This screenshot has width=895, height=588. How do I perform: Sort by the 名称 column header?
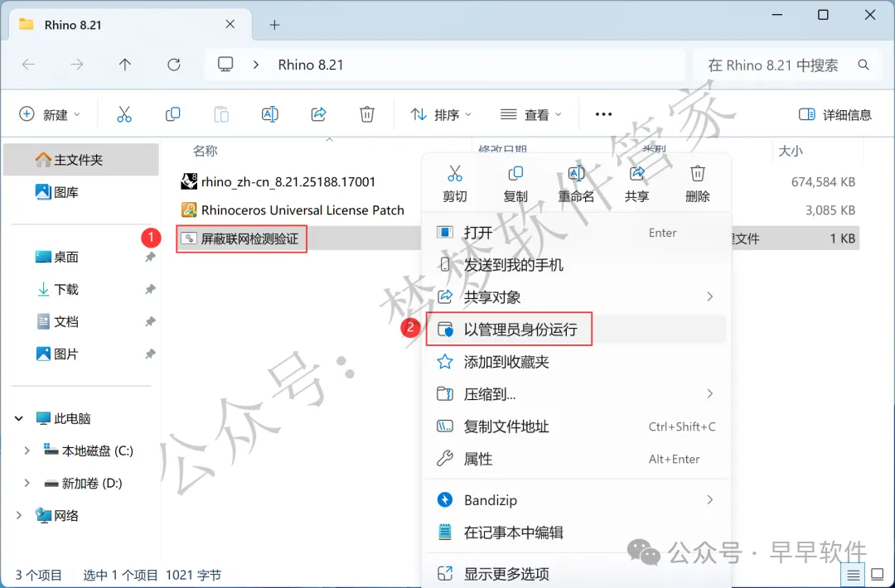[205, 151]
